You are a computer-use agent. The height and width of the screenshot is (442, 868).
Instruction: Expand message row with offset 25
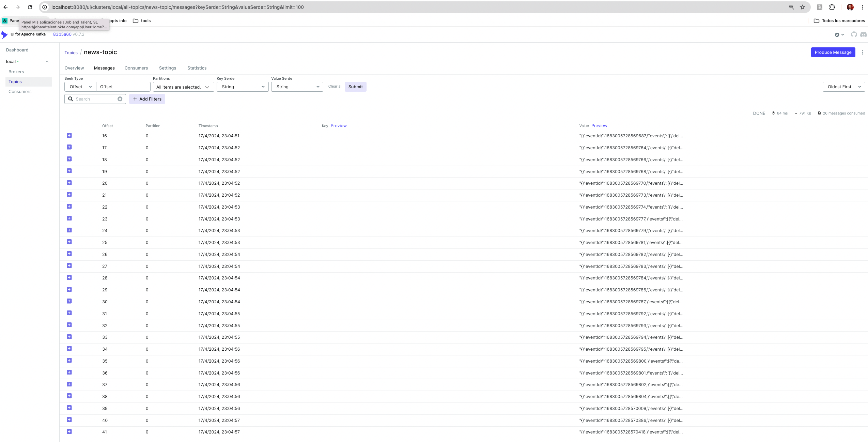(x=69, y=242)
